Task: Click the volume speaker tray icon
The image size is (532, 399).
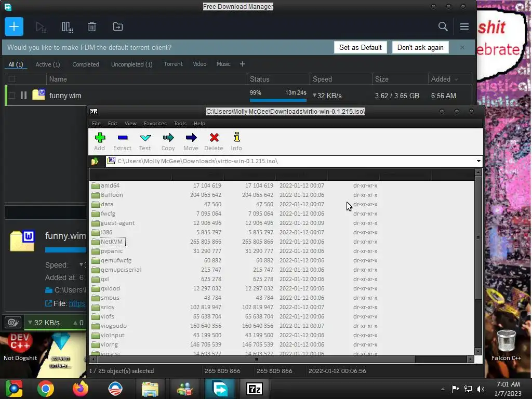Action: tap(481, 389)
